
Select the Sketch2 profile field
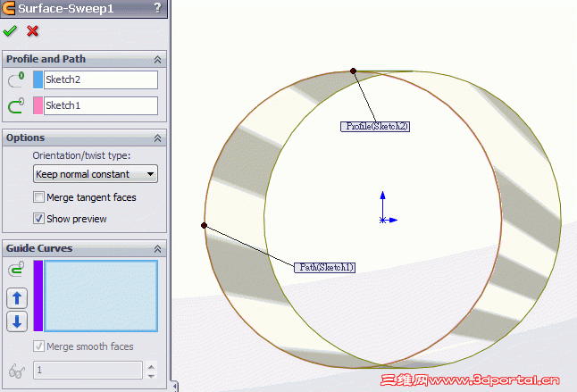tap(101, 79)
